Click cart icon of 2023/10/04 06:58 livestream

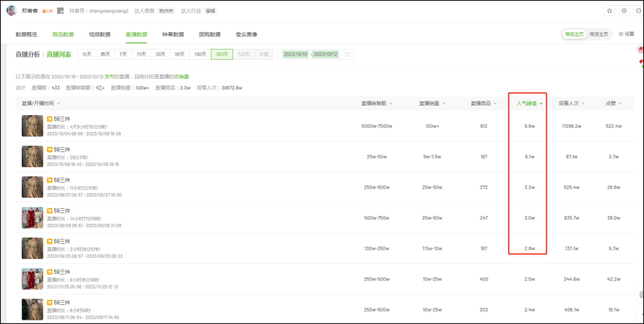49,119
